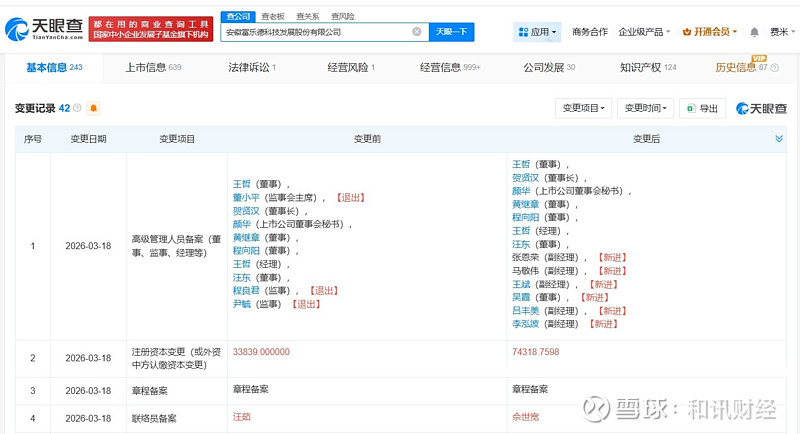
Task: Open 贺贤汉 link in 变更后 column
Action: 526,177
